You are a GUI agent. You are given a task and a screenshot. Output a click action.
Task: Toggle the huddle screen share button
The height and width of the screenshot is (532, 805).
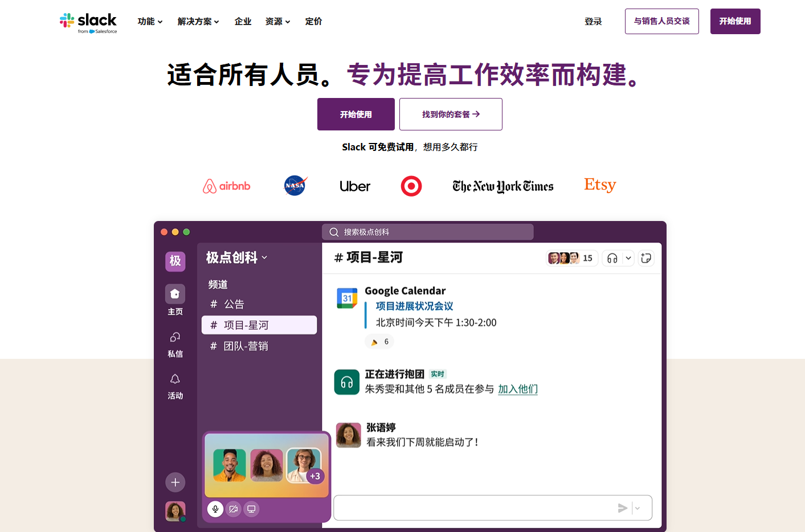tap(251, 509)
